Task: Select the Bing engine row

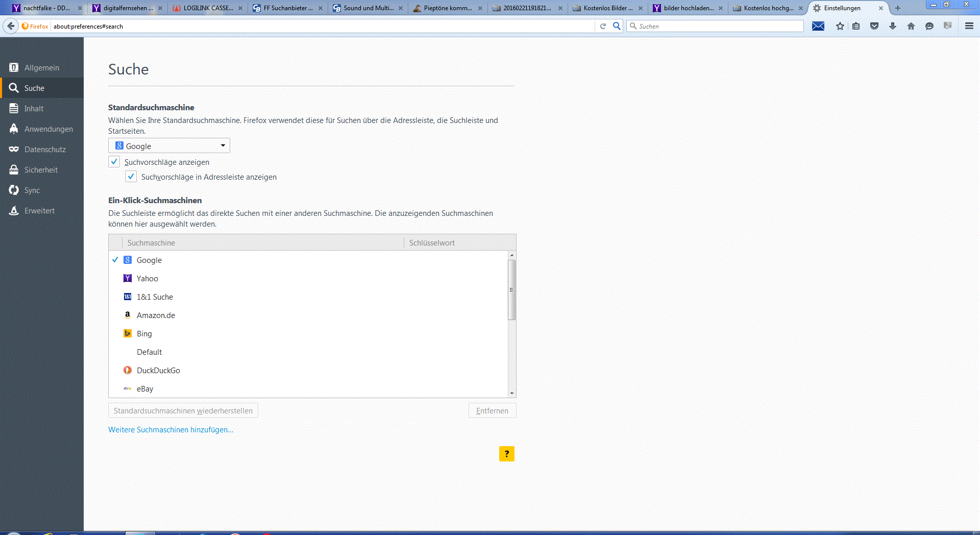Action: [x=308, y=333]
